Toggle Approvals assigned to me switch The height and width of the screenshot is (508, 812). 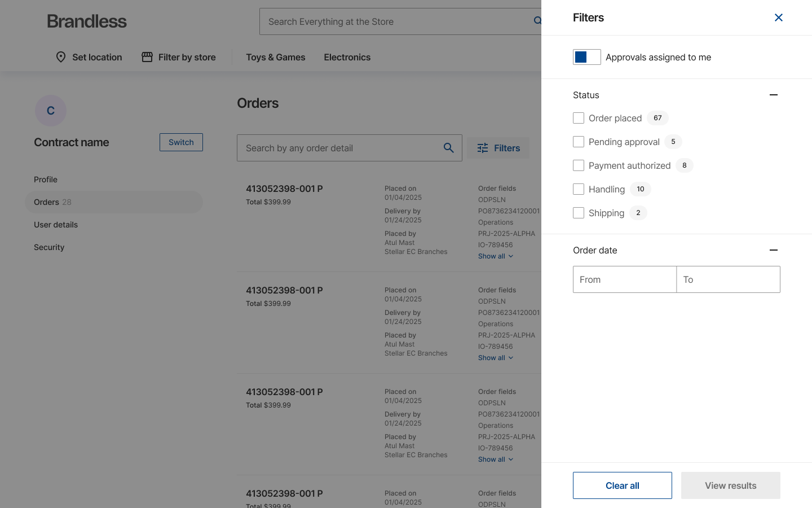click(586, 57)
